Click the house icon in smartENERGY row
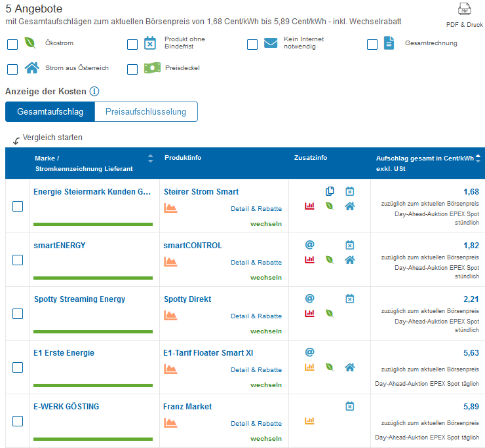 350,260
